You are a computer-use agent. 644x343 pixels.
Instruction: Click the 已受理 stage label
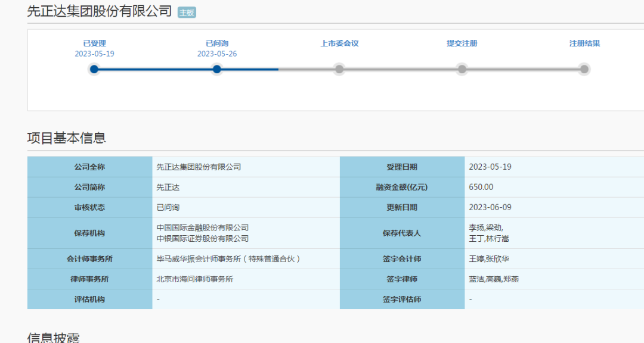tap(94, 43)
